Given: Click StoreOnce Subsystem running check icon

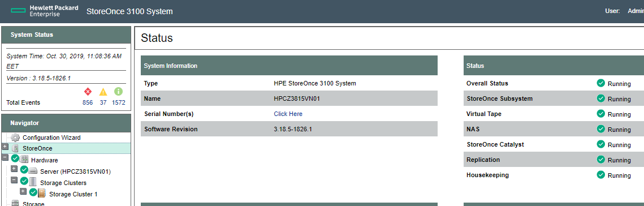Looking at the screenshot, I should [x=601, y=98].
